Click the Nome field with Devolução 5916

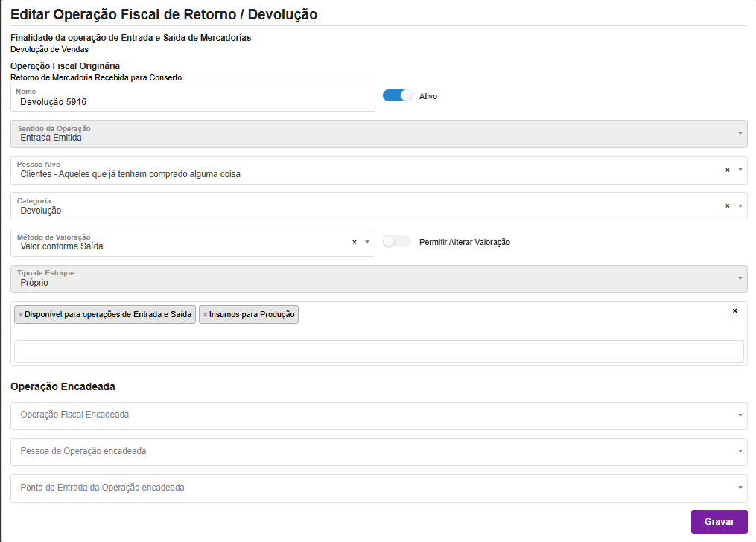[192, 101]
